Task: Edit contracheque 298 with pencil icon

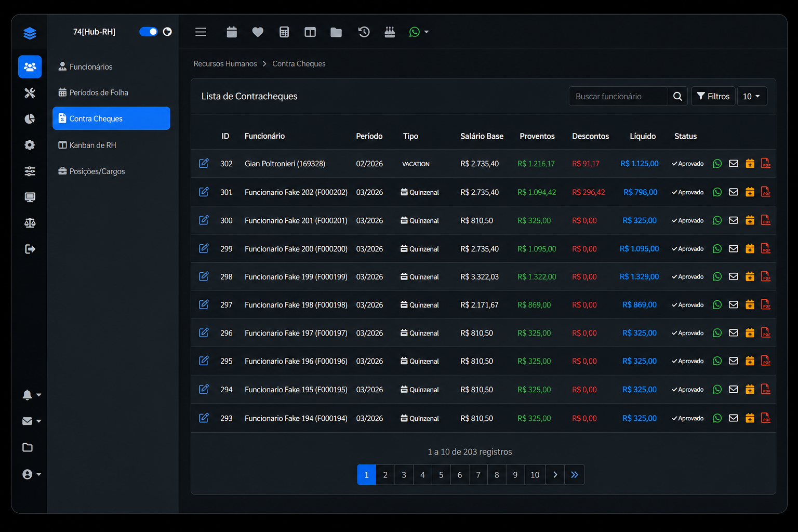Action: coord(204,276)
